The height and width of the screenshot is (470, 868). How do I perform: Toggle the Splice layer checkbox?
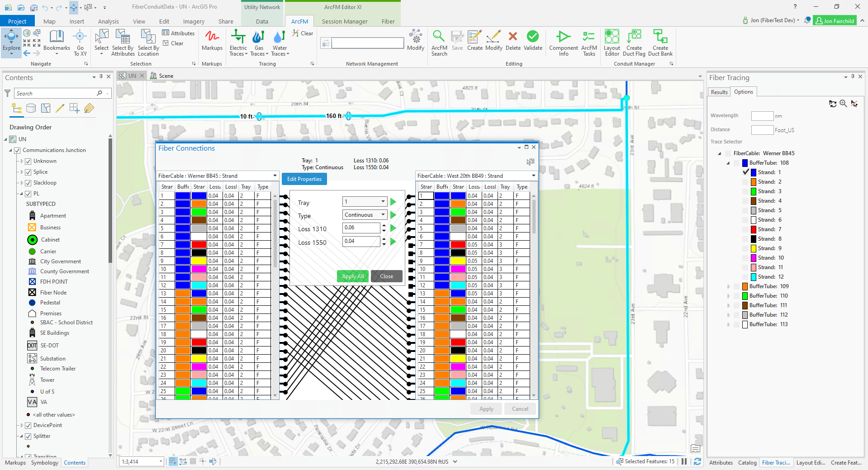[28, 172]
